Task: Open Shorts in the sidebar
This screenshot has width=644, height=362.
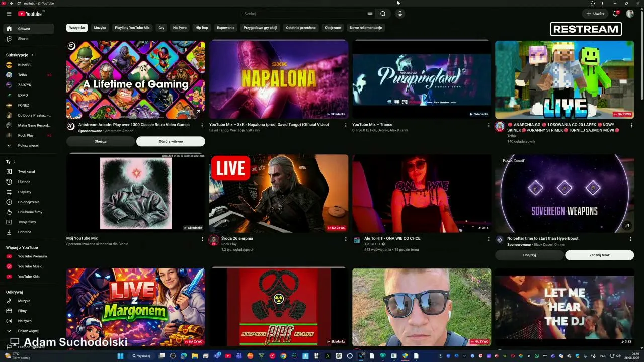Action: [x=29, y=39]
